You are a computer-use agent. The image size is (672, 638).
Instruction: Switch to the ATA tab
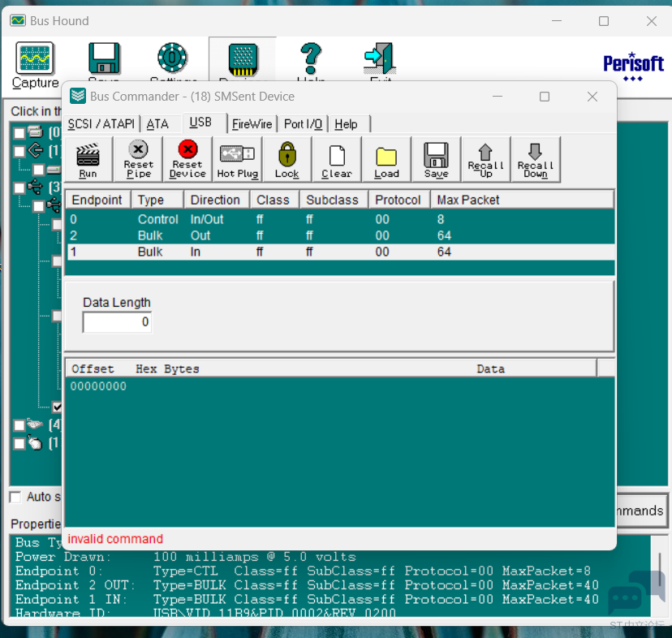click(157, 124)
